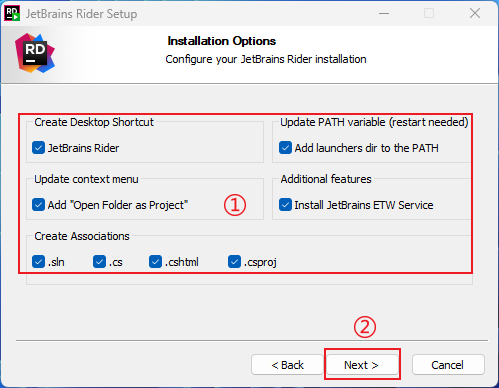Disable the .csproj file association
Viewport: 499px width, 388px height.
(x=234, y=262)
